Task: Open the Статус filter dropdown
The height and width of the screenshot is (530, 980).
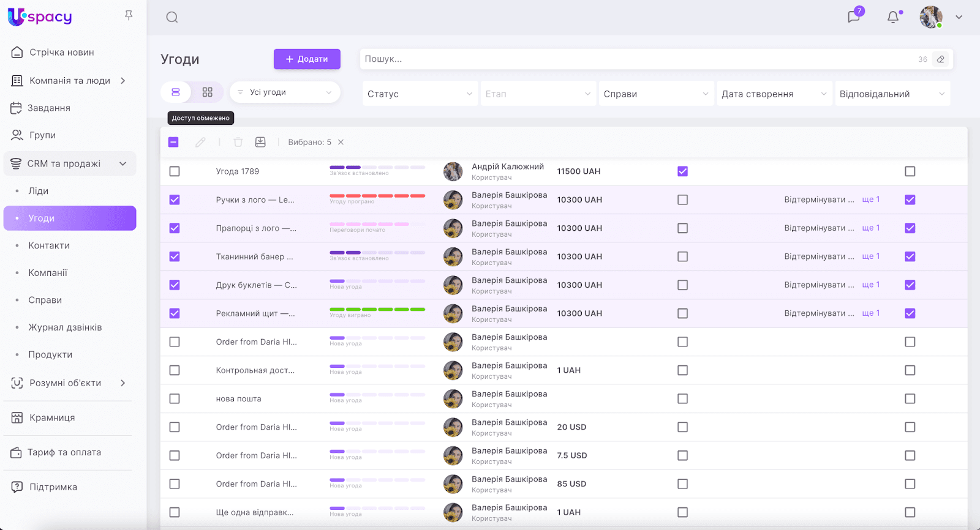Action: tap(420, 94)
